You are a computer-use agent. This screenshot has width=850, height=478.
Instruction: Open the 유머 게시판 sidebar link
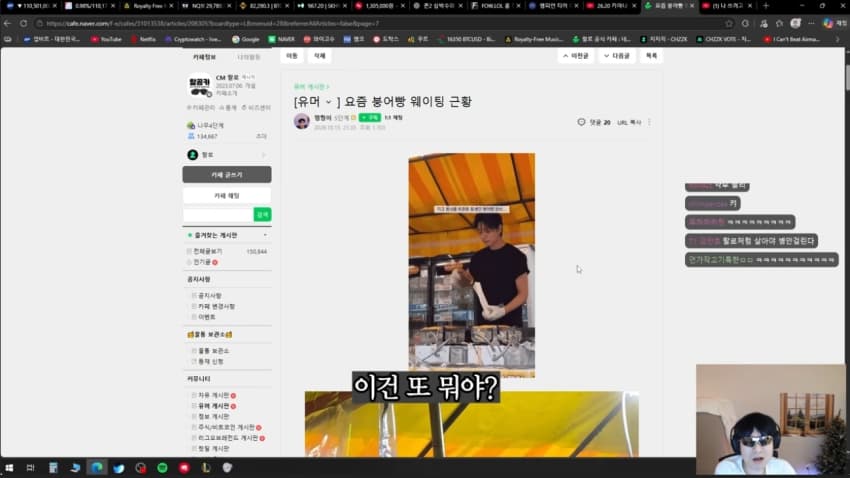(213, 406)
